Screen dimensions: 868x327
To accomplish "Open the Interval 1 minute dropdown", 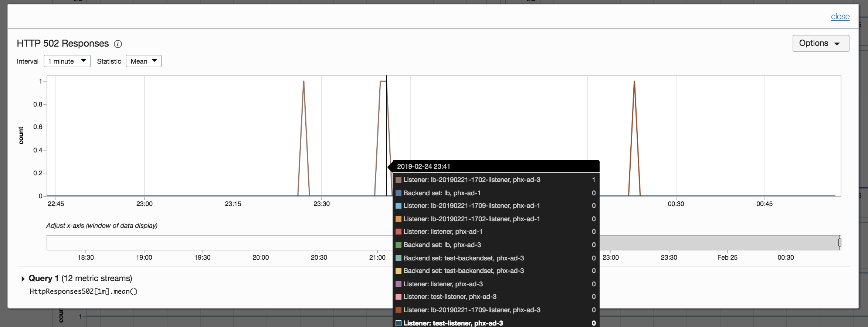I will 67,61.
